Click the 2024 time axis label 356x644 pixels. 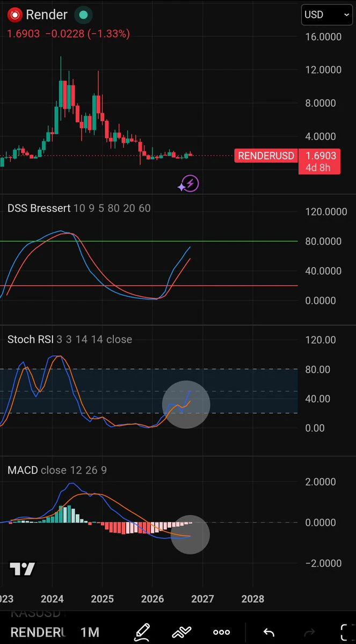tap(52, 598)
